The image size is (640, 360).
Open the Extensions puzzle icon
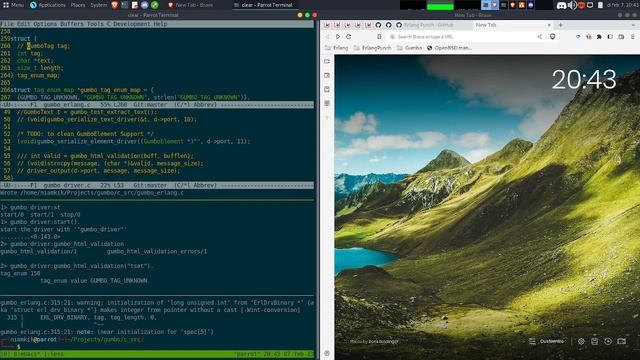(x=599, y=37)
